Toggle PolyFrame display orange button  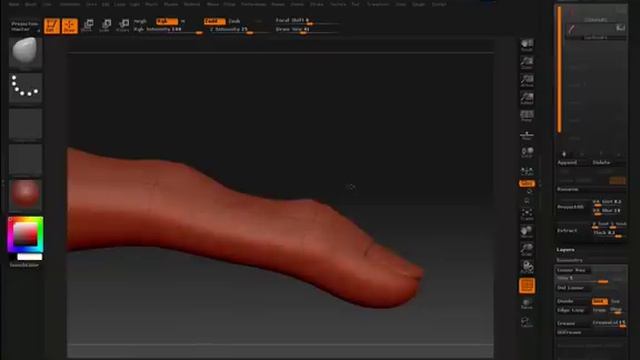[x=527, y=286]
